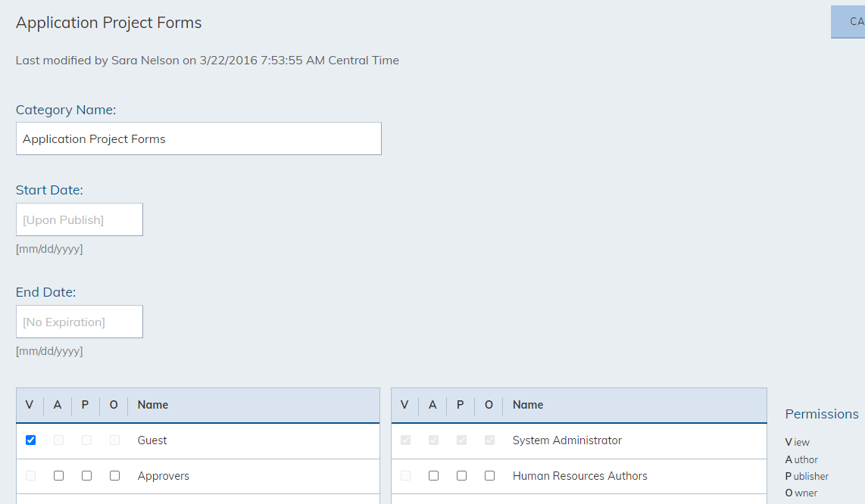
Task: Click the Permissions legend heading
Action: (822, 413)
